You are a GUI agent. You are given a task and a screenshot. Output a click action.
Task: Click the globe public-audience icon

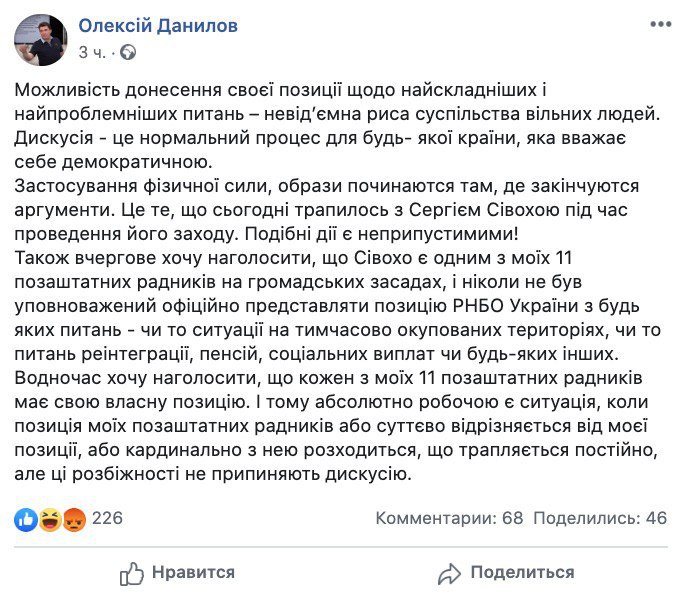pos(129,52)
